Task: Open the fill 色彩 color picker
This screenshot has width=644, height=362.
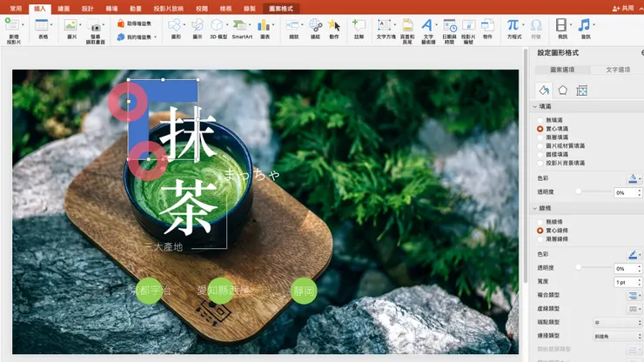Action: 634,178
